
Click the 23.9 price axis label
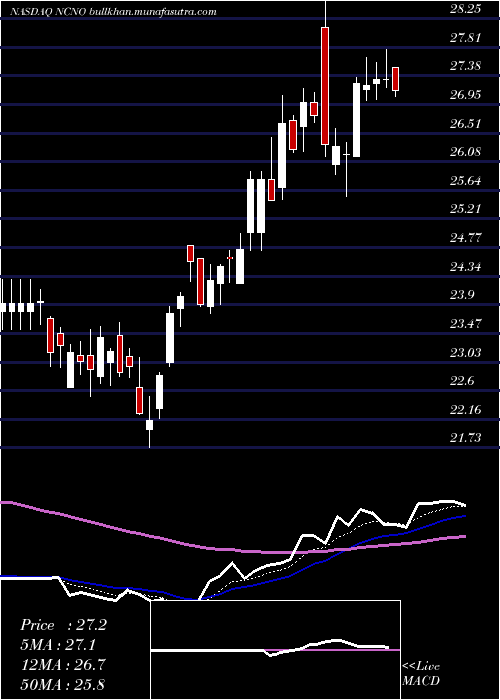point(463,295)
